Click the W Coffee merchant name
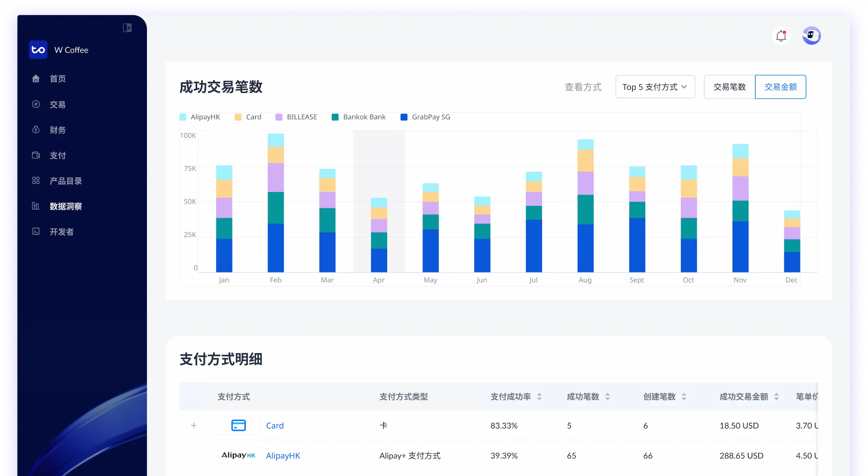 point(71,50)
